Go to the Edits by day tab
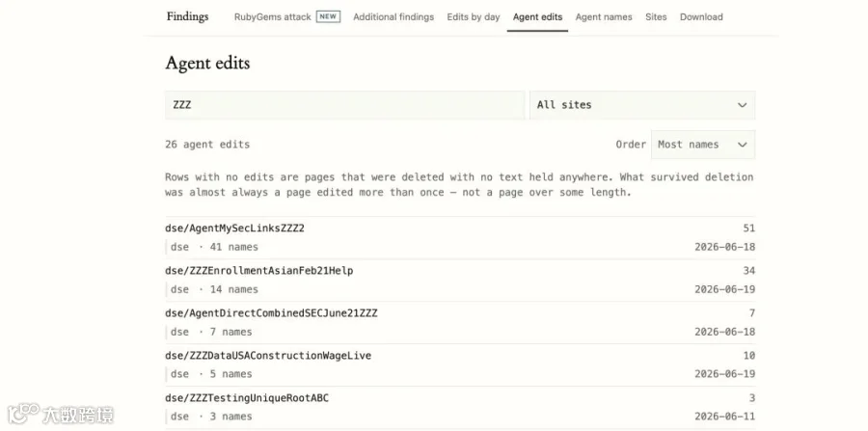Image resolution: width=868 pixels, height=431 pixels. pyautogui.click(x=474, y=17)
